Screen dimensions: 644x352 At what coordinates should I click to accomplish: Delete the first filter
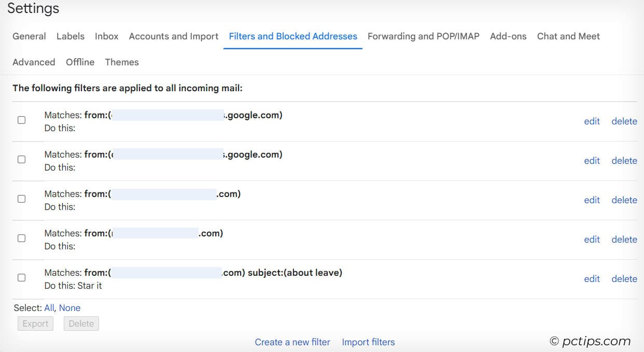(624, 121)
